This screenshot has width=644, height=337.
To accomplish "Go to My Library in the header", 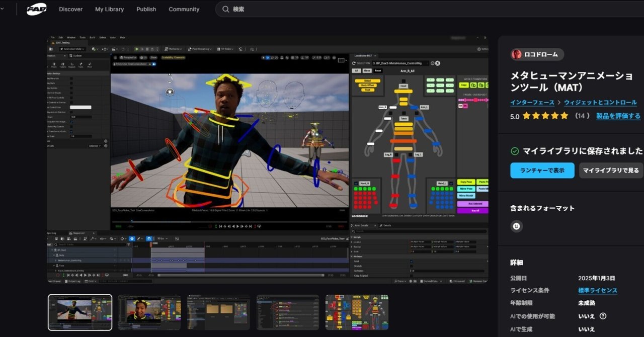I will 109,9.
